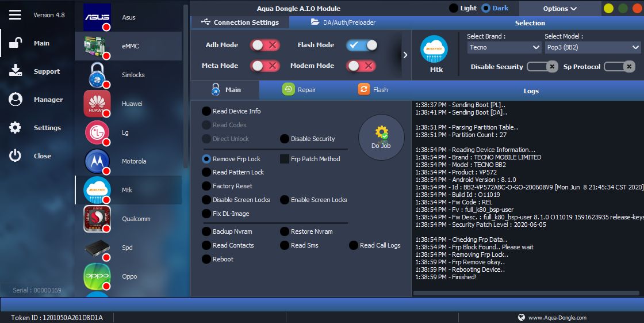Click the green Repair tab icon
This screenshot has width=644, height=323.
(288, 89)
